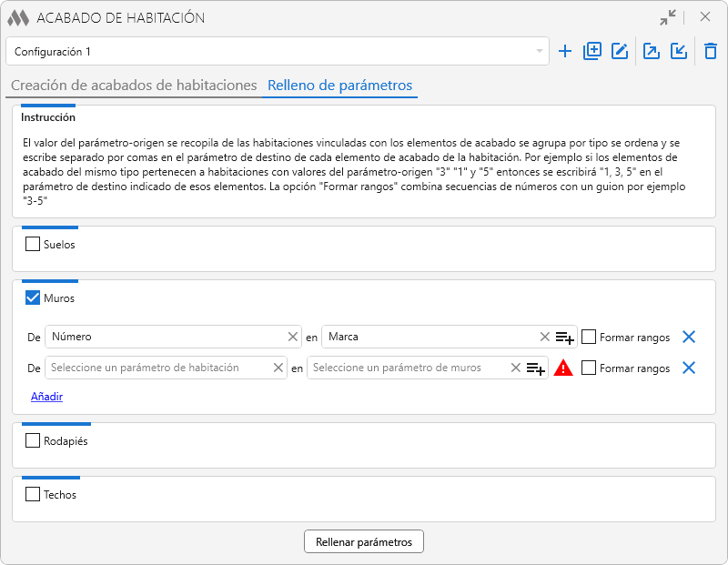
Task: Remove the Número to Marca row
Action: pyautogui.click(x=689, y=337)
